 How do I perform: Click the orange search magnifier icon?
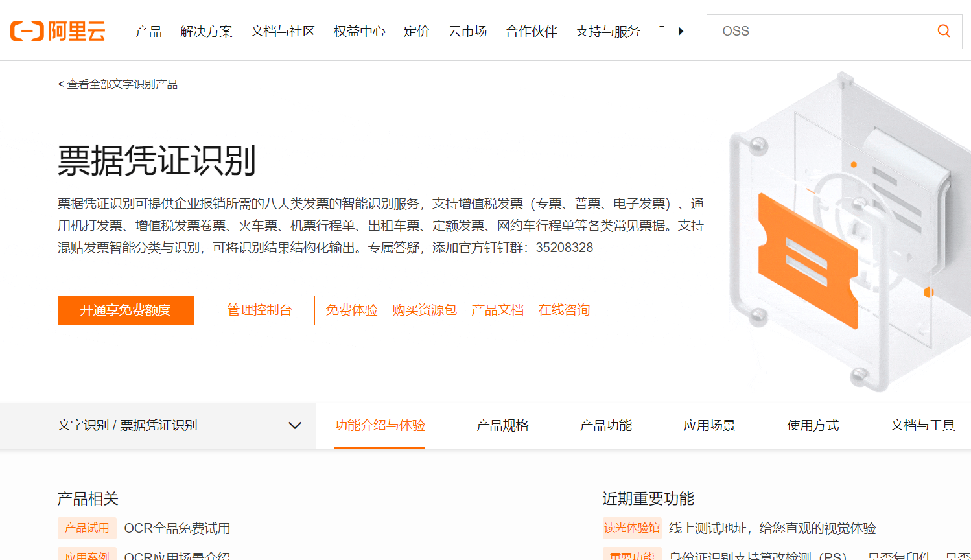[x=944, y=31]
